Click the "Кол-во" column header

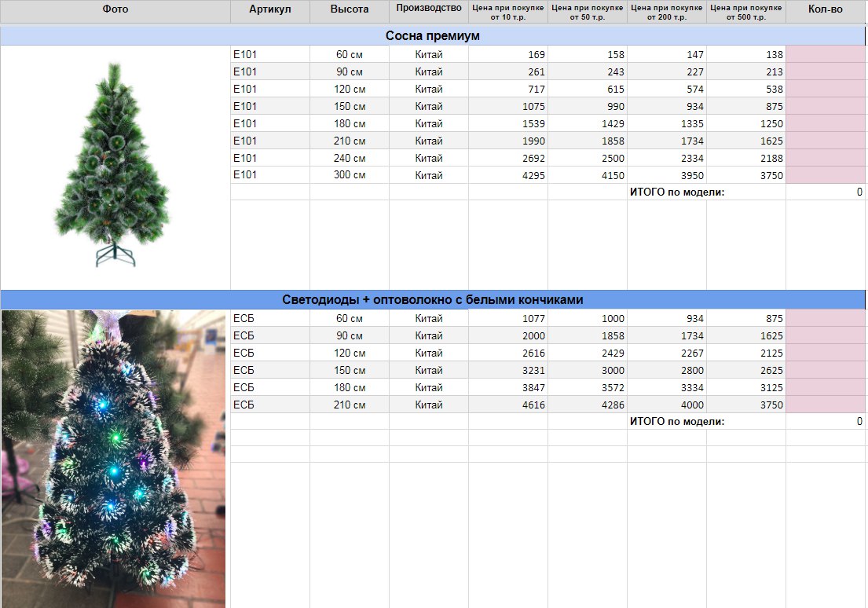coord(825,9)
